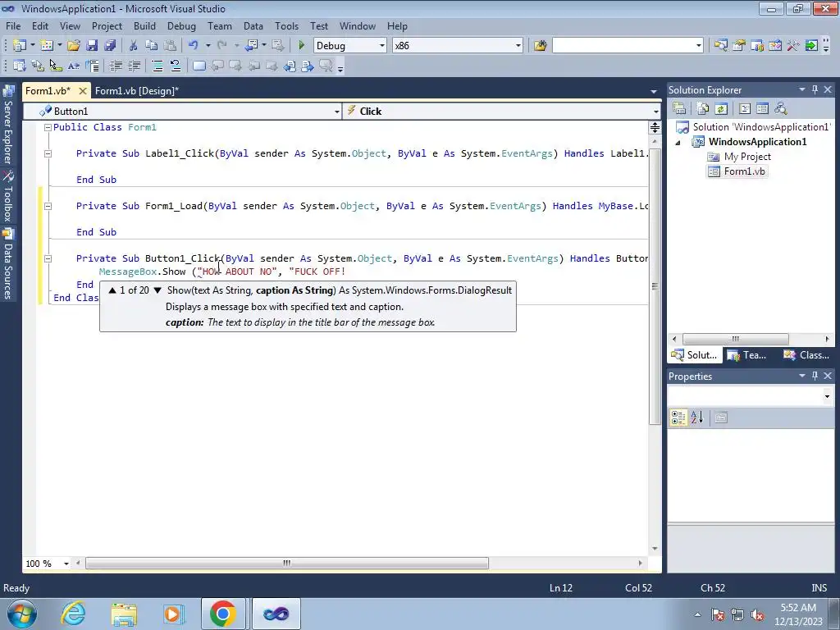
Task: Click the Find in Files folder icon
Action: [540, 46]
